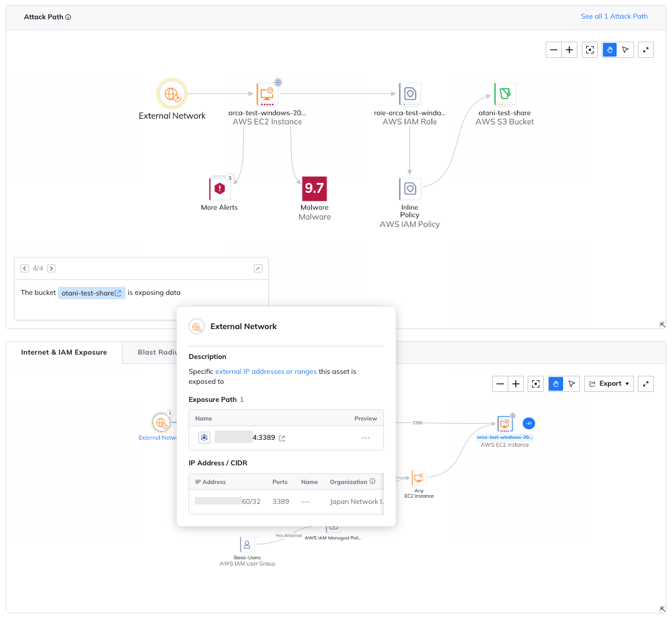Screen dimensions: 672x619
Task: Activate pan hand tool in Attack Path
Action: [x=609, y=50]
